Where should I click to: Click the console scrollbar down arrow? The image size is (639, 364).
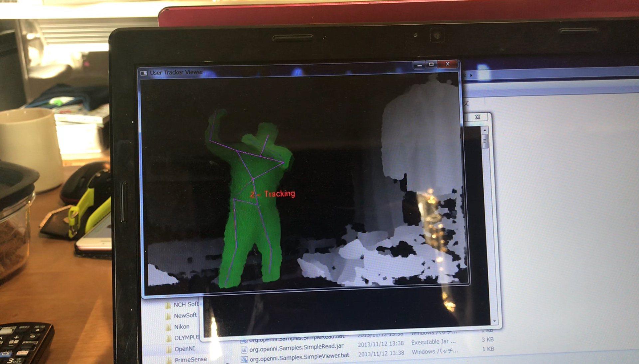tap(495, 321)
